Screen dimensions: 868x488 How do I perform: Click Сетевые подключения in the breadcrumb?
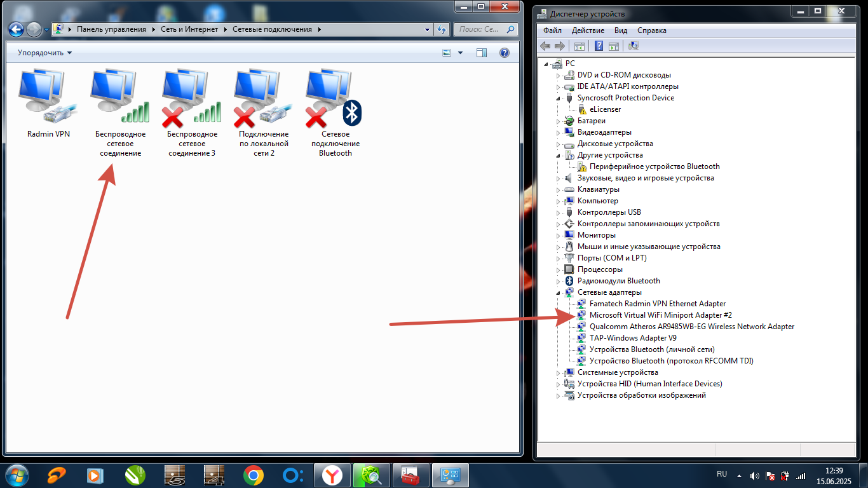click(272, 29)
